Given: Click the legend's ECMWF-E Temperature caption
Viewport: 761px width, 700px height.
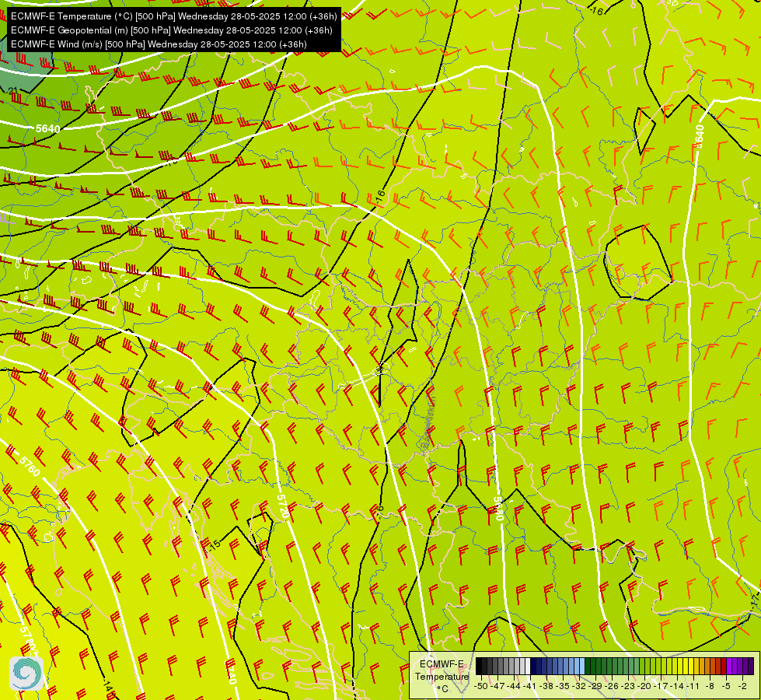Looking at the screenshot, I should (x=442, y=670).
